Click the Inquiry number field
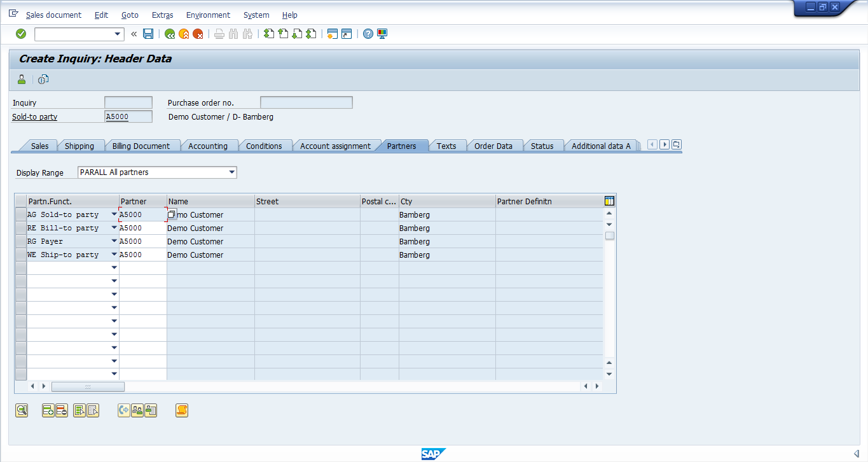Screen dimensions: 868x462 [128, 102]
